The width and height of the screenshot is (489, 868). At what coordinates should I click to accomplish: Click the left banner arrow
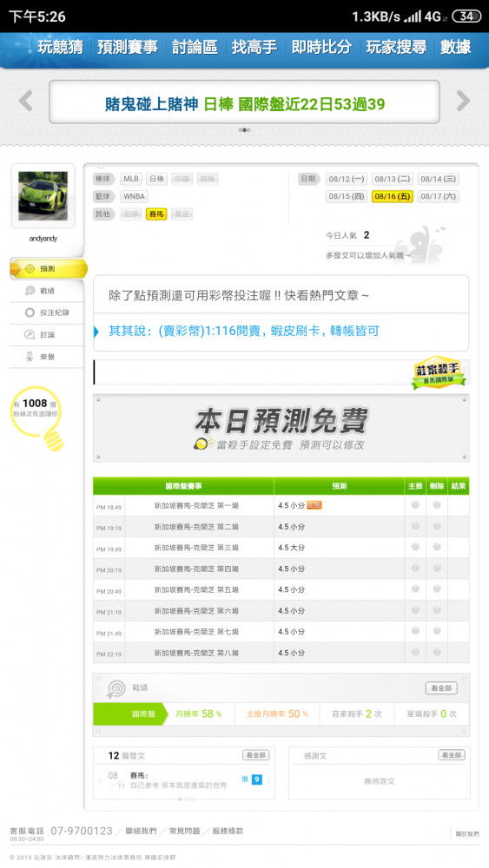(25, 102)
